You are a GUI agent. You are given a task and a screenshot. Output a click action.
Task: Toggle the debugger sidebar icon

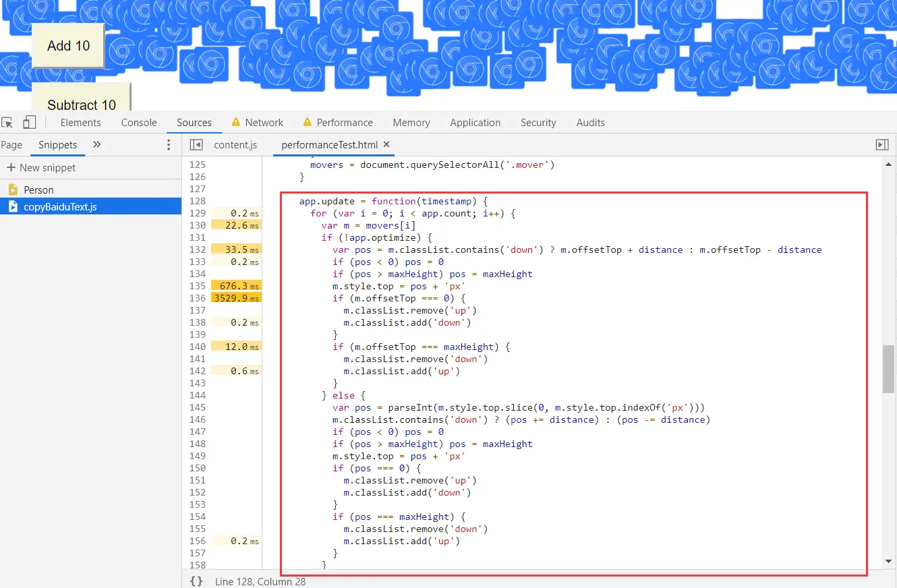pyautogui.click(x=881, y=145)
